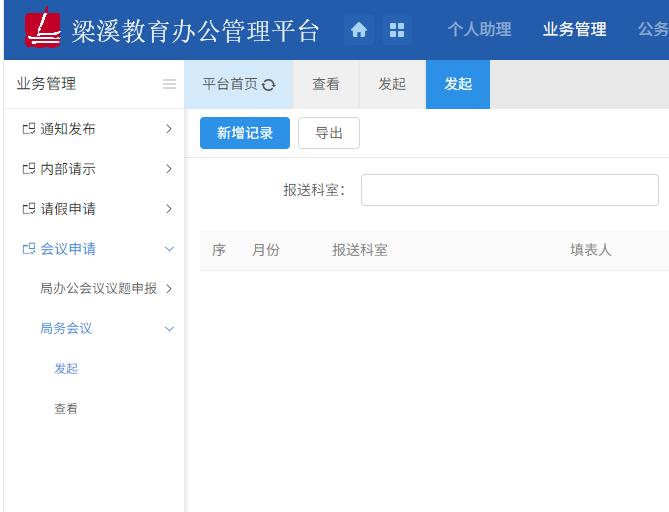Collapse the 会议申请 chevron
This screenshot has width=669, height=512.
tap(169, 249)
